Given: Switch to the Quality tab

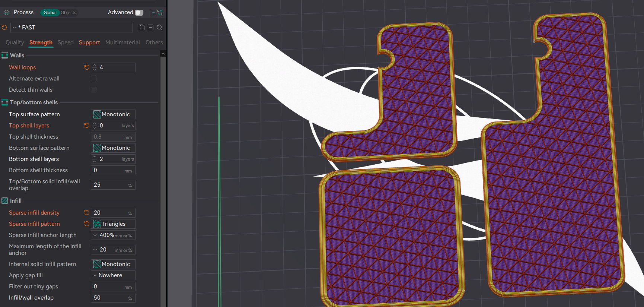Looking at the screenshot, I should click(x=15, y=42).
